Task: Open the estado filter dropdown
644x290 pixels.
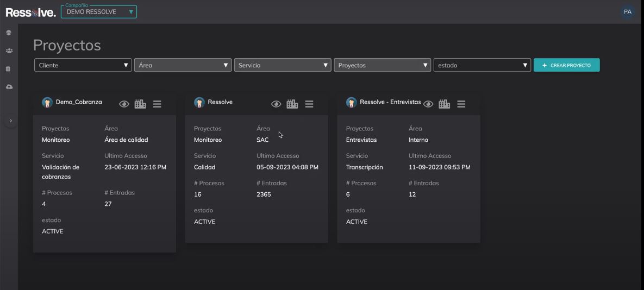Action: [482, 65]
